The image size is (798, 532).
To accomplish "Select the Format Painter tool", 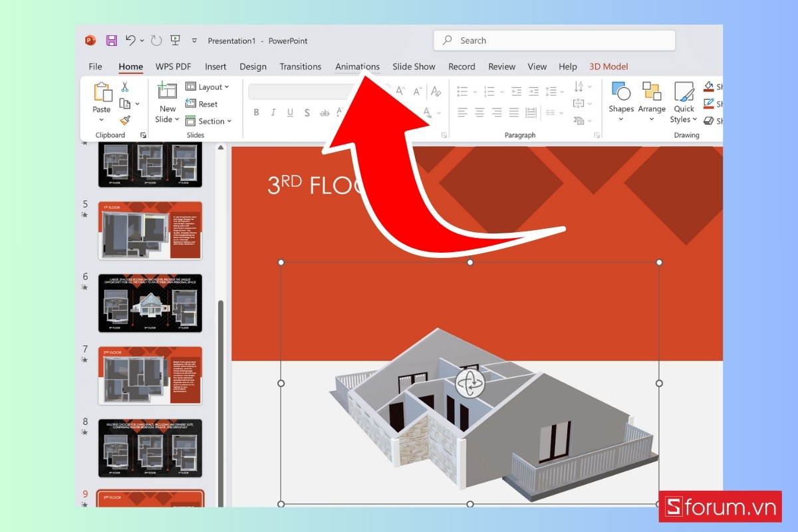I will (126, 120).
